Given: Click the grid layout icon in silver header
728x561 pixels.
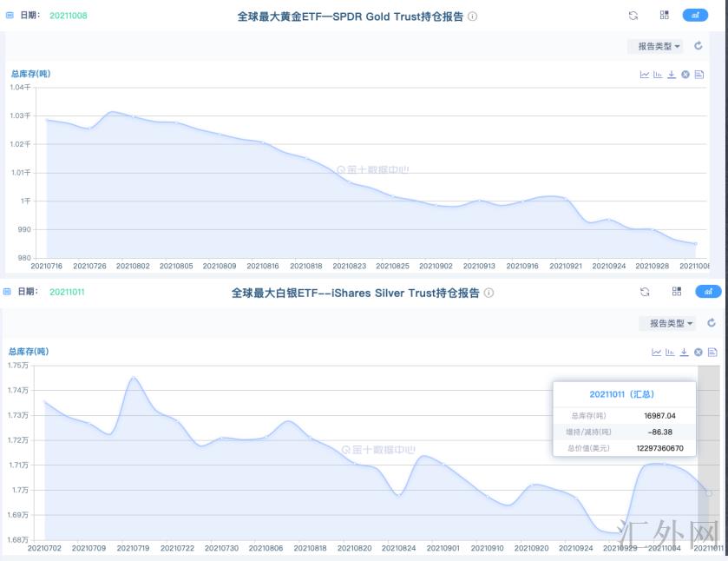Looking at the screenshot, I should point(677,293).
